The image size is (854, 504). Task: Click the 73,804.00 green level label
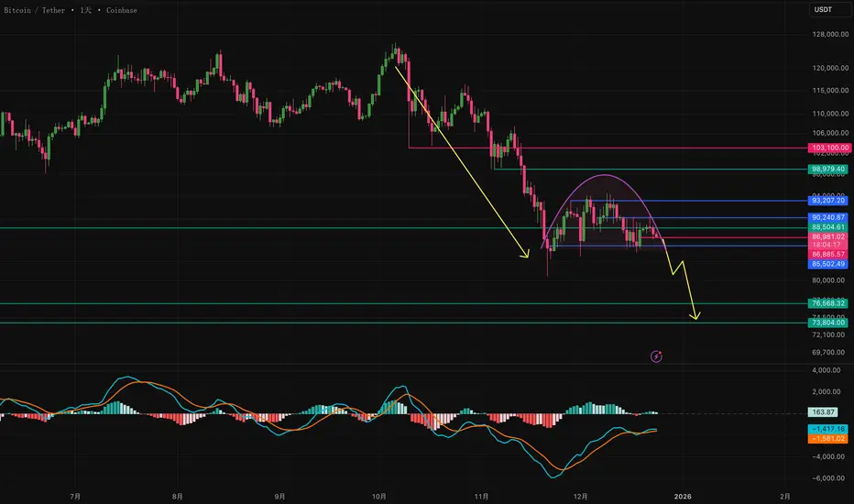[x=827, y=323]
